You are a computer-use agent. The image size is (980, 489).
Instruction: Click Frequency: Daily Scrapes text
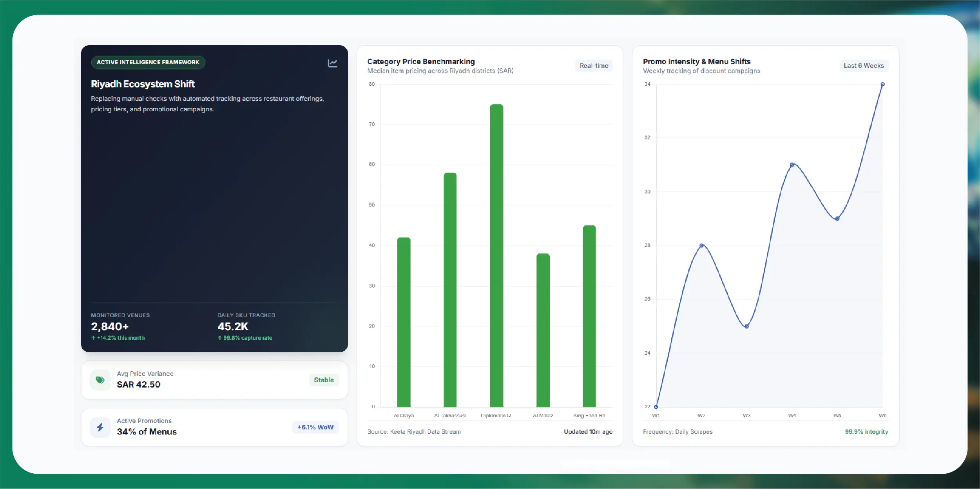pos(677,432)
